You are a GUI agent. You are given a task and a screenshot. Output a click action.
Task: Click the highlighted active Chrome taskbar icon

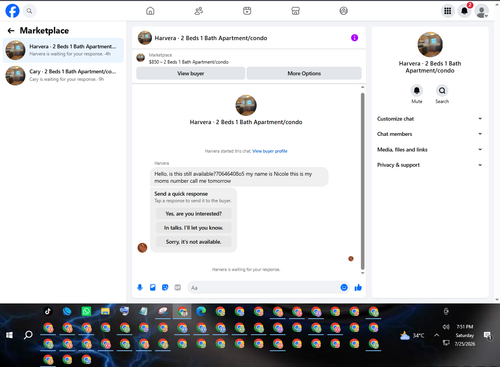182,311
